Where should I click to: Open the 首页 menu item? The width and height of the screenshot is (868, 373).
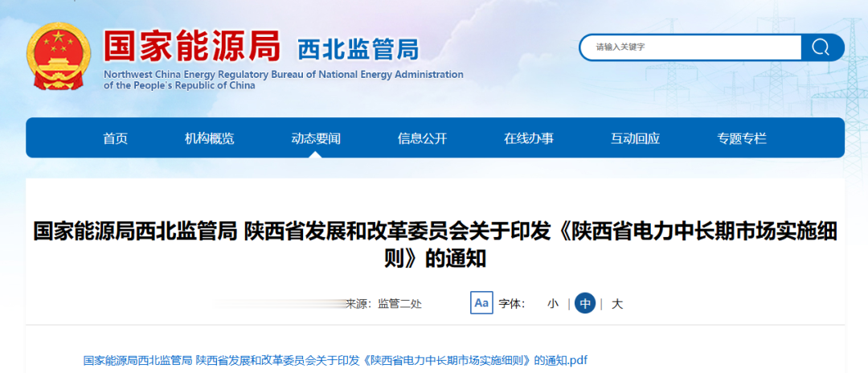click(x=115, y=138)
